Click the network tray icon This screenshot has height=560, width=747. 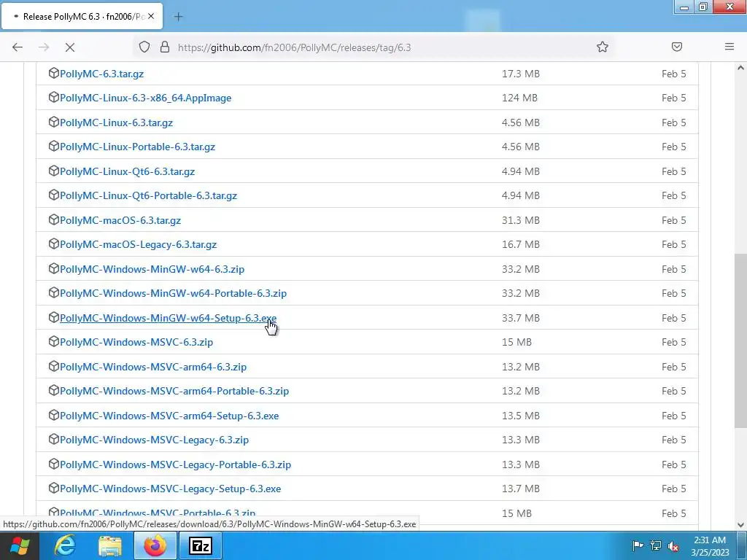point(656,545)
